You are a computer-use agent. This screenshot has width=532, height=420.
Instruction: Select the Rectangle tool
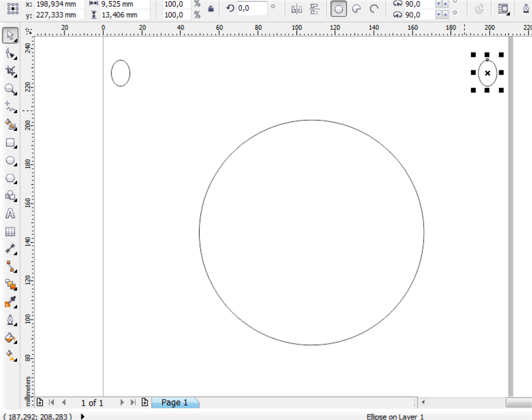[9, 143]
